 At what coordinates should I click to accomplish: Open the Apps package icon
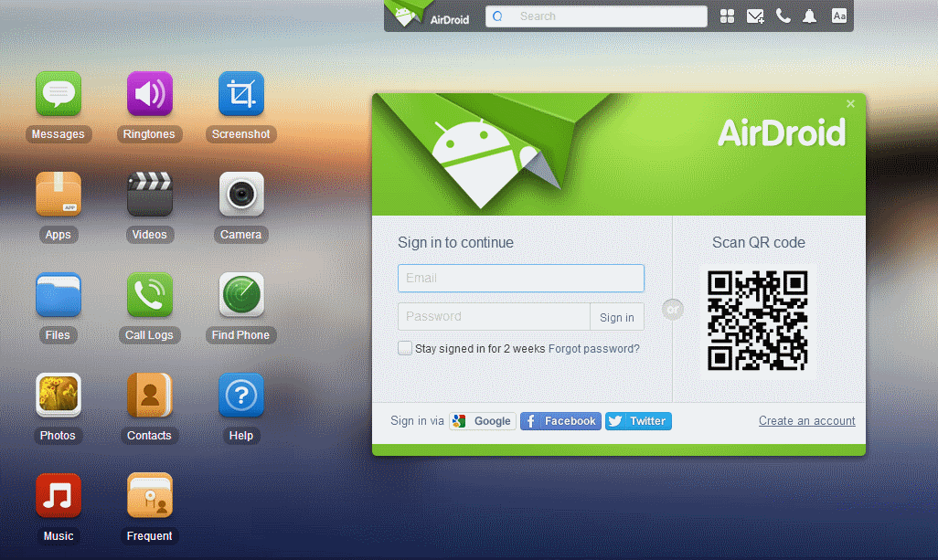coord(58,195)
